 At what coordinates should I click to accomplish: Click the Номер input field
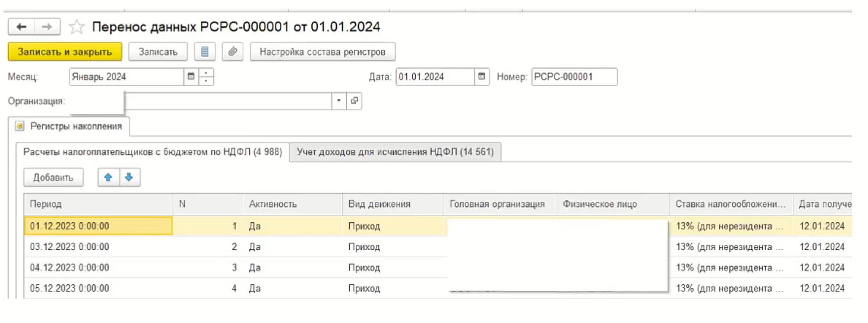(x=574, y=77)
